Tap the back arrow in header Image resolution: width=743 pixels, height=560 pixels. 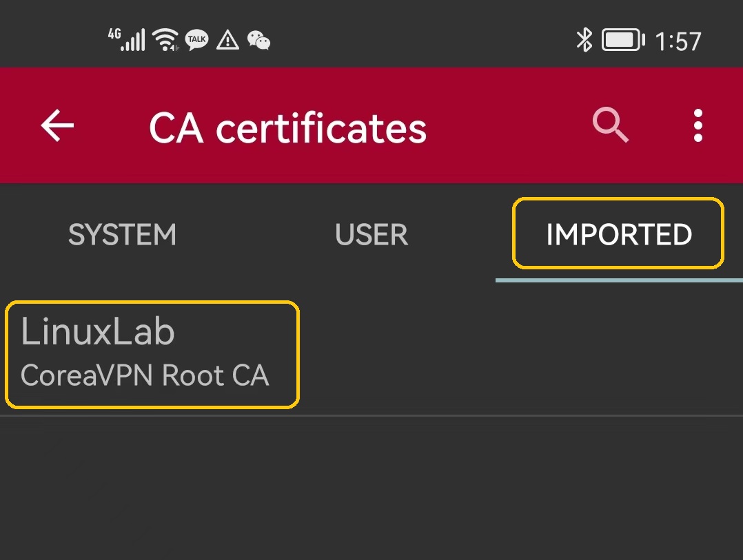(57, 125)
